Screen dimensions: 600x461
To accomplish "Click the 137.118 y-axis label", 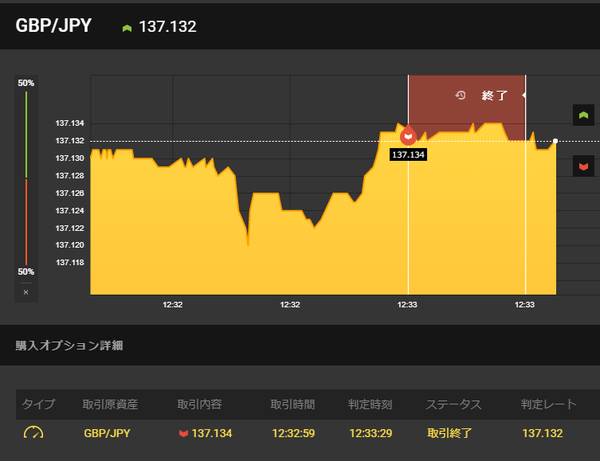I will click(x=70, y=262).
